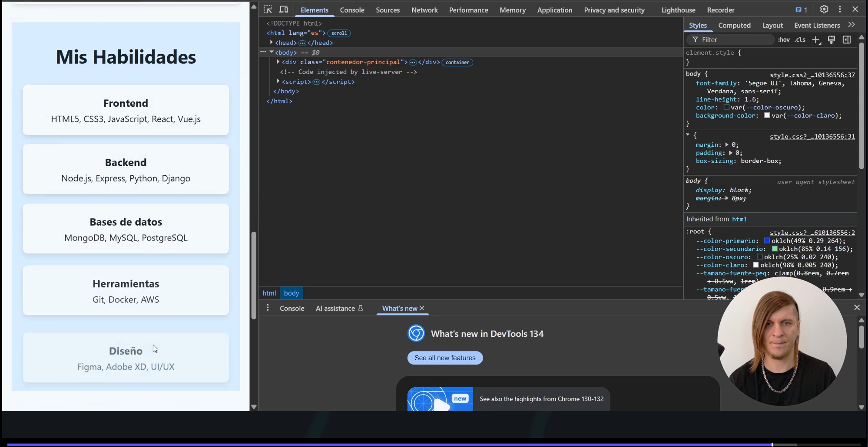868x447 pixels.
Task: Click the Diseño skills card
Action: (x=126, y=358)
